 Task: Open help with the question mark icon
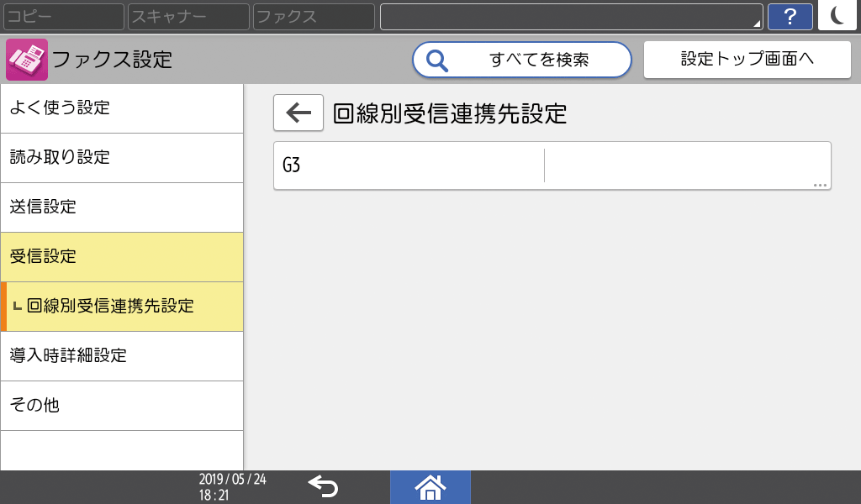pos(790,16)
